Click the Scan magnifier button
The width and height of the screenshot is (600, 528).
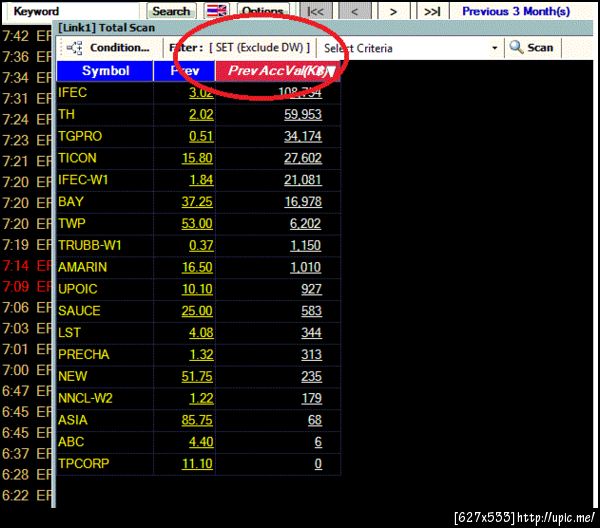click(x=532, y=48)
